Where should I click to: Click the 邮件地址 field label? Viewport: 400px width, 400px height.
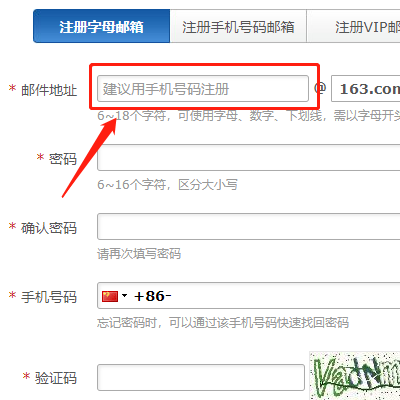point(49,90)
